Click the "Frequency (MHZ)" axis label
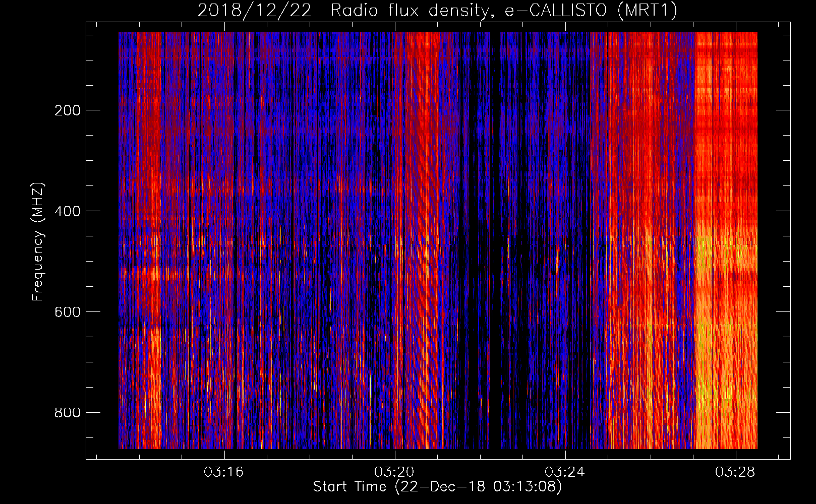 pyautogui.click(x=38, y=241)
